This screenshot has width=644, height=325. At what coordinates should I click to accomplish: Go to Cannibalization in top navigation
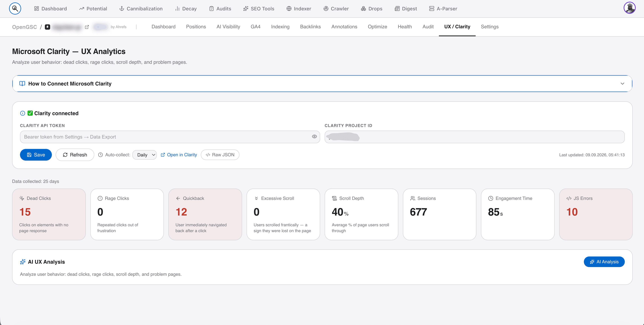[141, 9]
